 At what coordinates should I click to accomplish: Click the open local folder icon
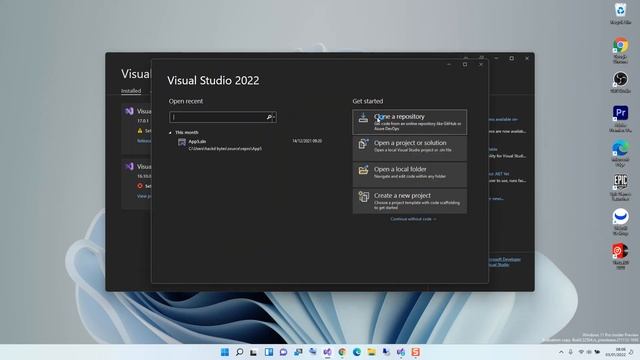click(363, 170)
